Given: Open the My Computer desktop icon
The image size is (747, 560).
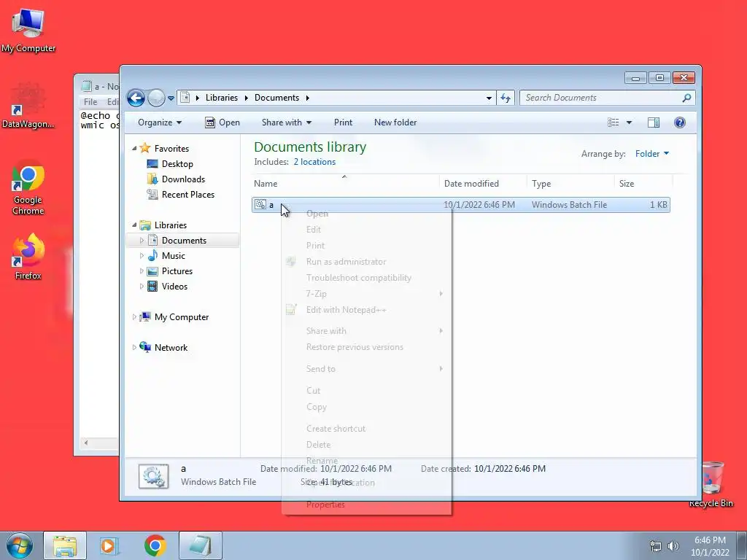Looking at the screenshot, I should click(x=28, y=29).
